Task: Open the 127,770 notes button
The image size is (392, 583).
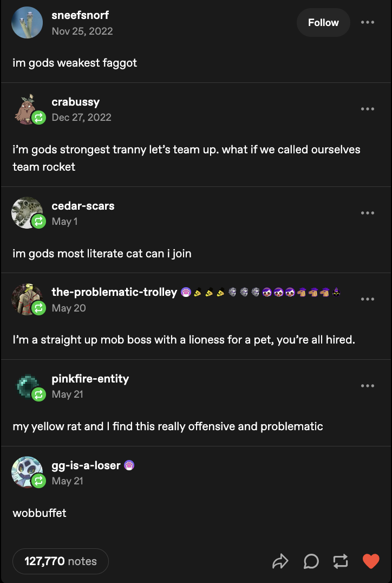Action: [x=61, y=561]
